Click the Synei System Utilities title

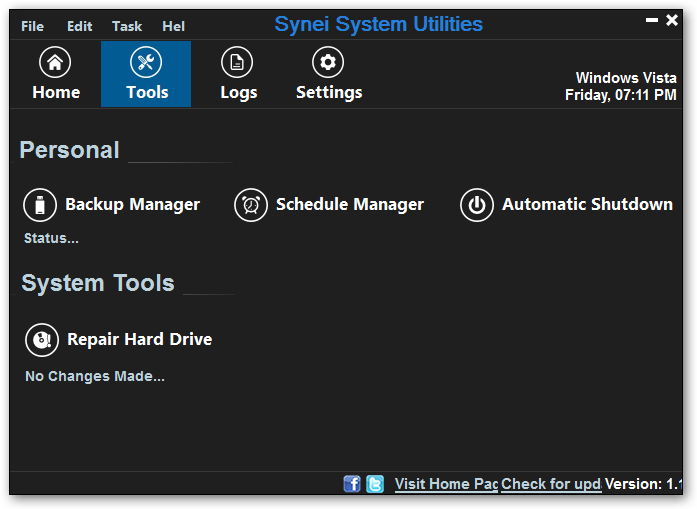pos(378,24)
